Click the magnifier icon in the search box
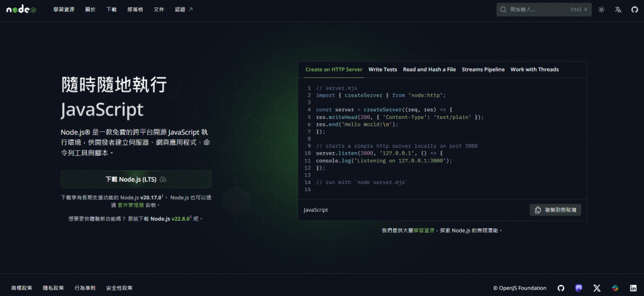Viewport: 644px width, 296px height. tap(504, 9)
